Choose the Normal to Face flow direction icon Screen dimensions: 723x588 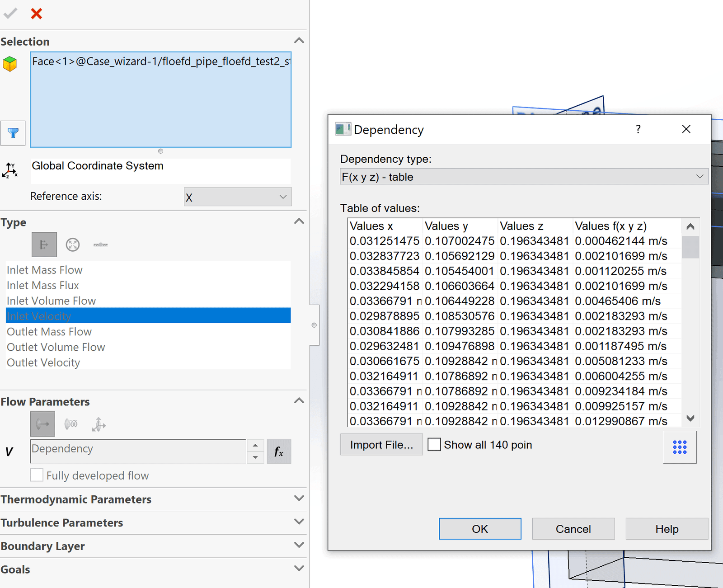pyautogui.click(x=42, y=424)
